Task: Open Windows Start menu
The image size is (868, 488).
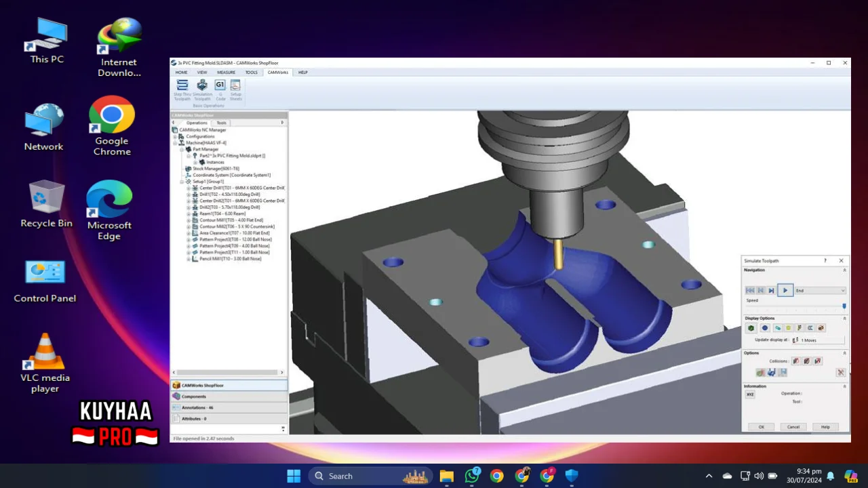Action: click(x=294, y=476)
